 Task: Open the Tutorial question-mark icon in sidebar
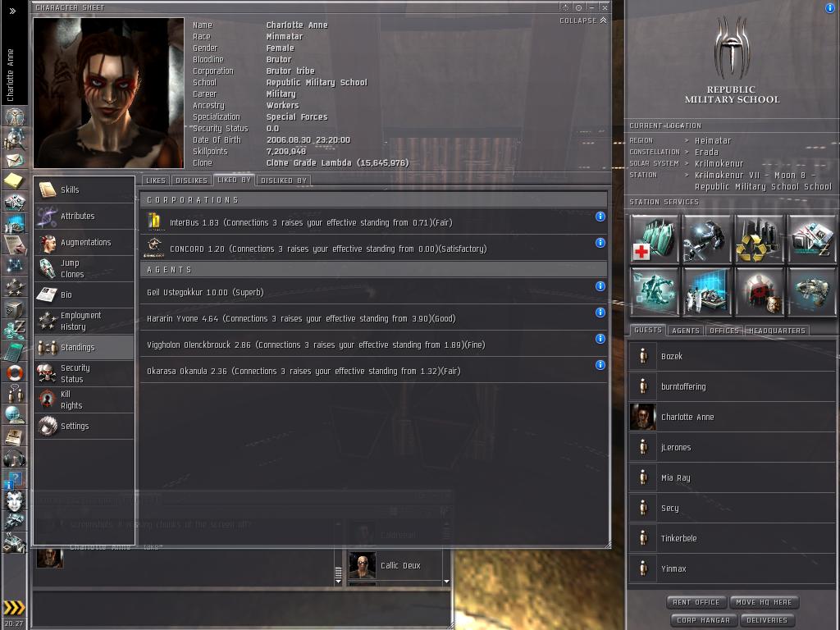coord(15,479)
